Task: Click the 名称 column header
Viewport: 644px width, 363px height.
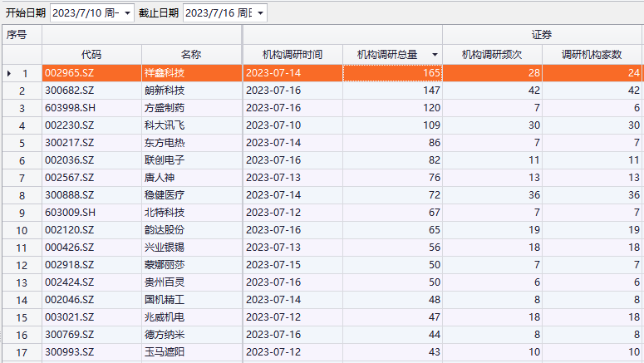Action: click(x=191, y=55)
